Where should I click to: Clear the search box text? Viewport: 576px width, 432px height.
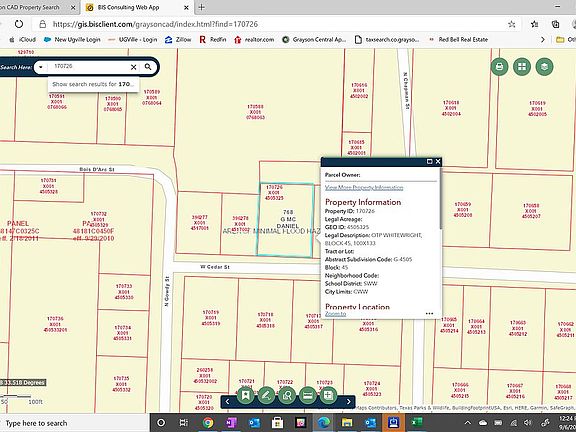tap(134, 67)
